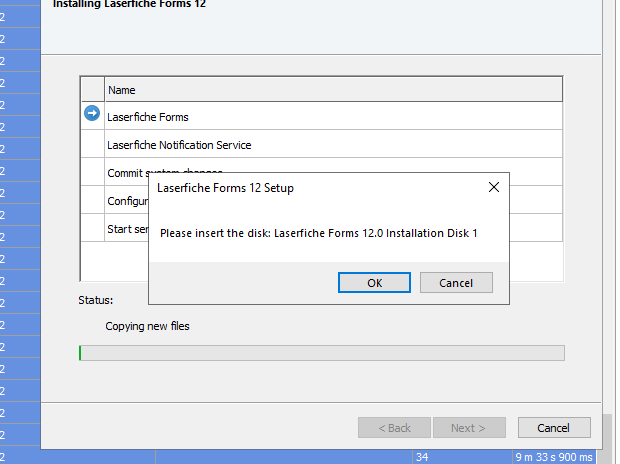
Task: Close the Laserfiche Forms 12 Setup dialog
Action: (493, 187)
